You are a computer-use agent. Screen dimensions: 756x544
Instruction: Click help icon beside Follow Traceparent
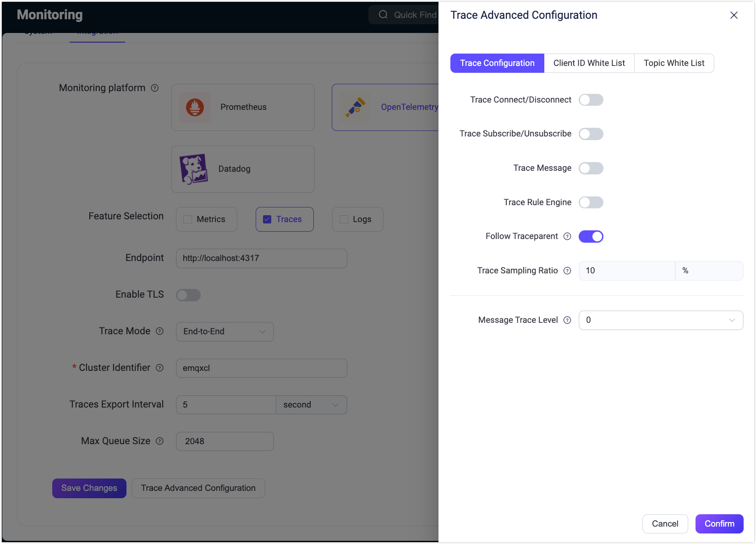567,236
